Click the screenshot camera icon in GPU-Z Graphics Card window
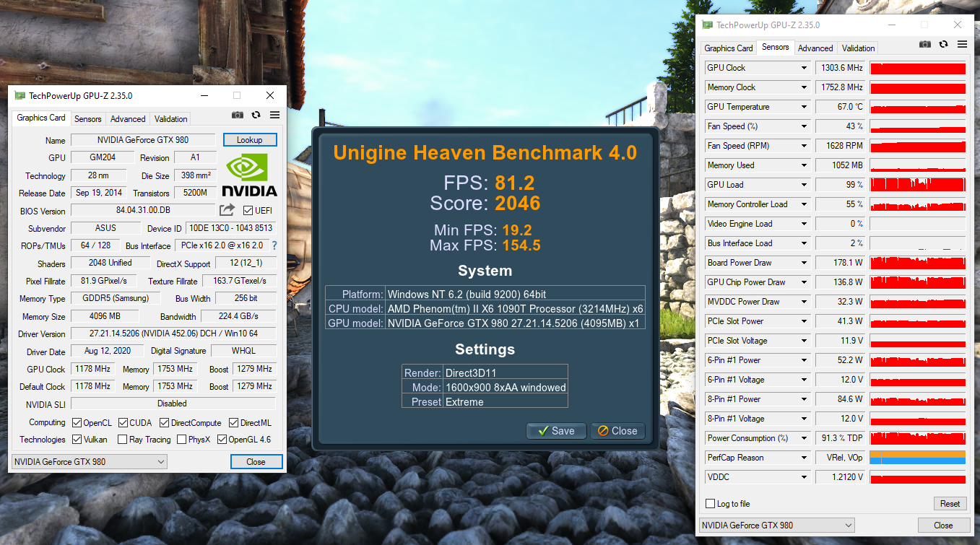The image size is (980, 545). pos(237,115)
